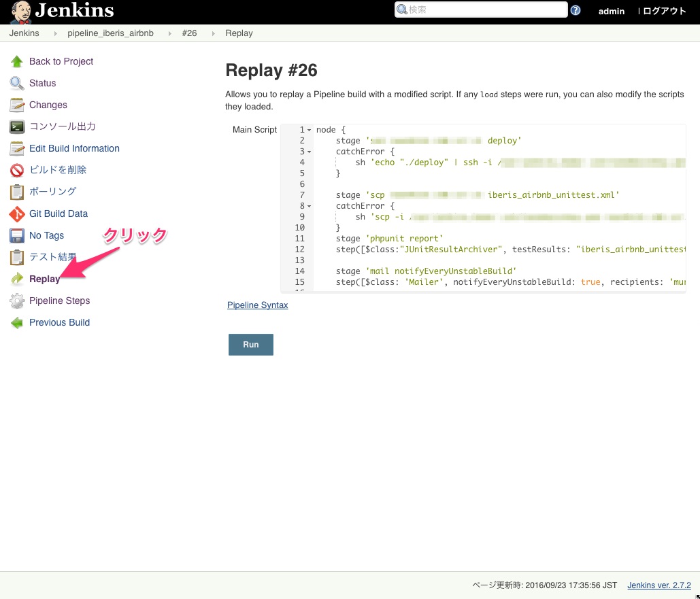This screenshot has height=599, width=700.
Task: Select the Replay sidebar link
Action: pyautogui.click(x=45, y=279)
